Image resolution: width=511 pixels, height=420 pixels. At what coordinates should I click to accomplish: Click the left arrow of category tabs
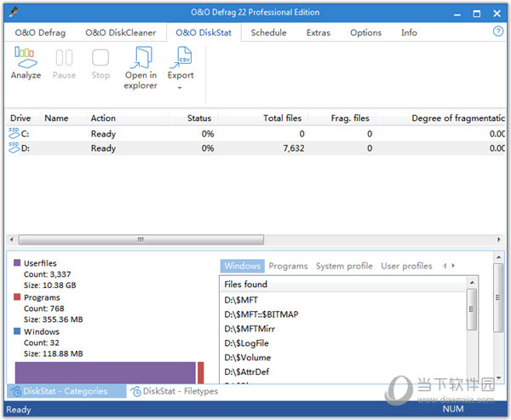[445, 266]
